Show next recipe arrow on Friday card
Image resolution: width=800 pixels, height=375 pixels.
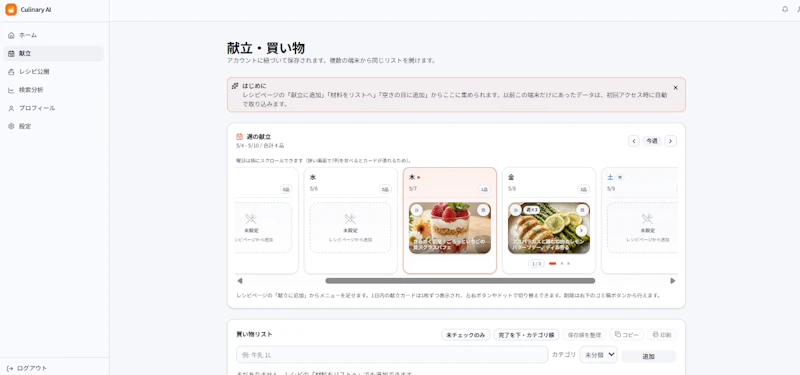(x=582, y=231)
